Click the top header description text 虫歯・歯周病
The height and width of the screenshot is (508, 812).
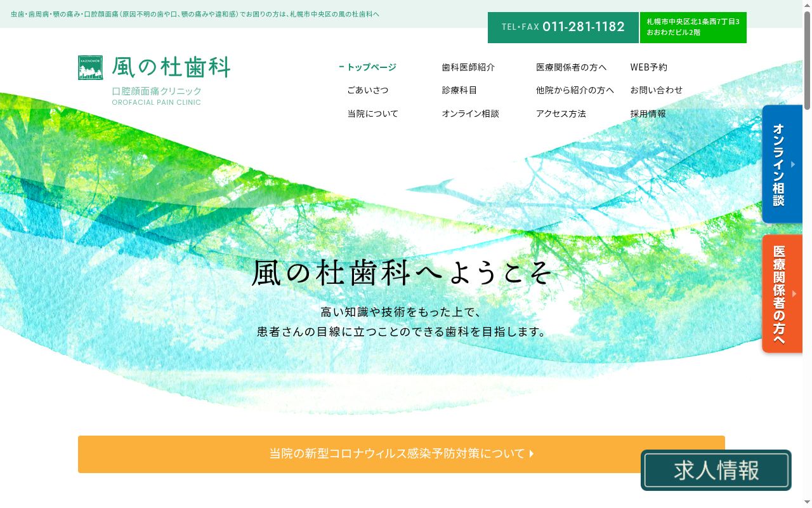(195, 14)
